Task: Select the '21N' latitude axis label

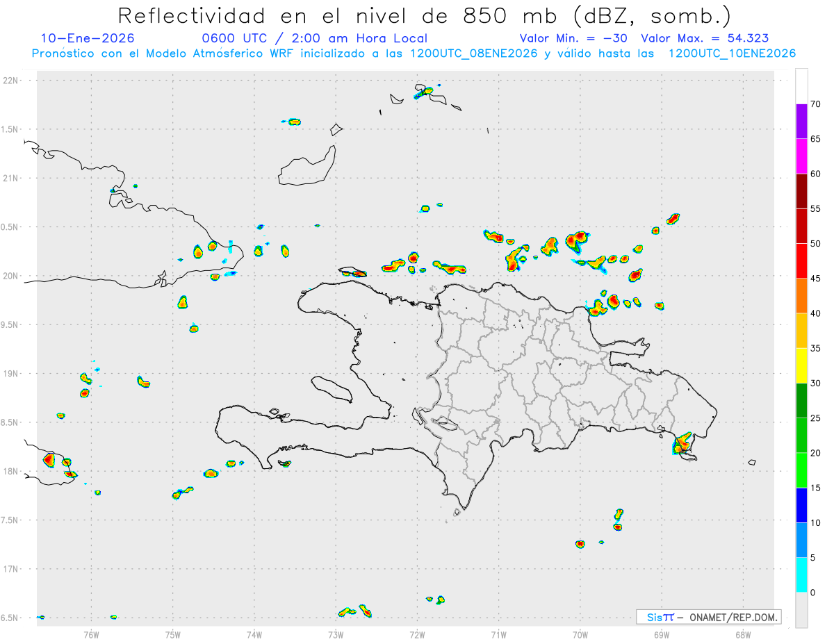Action: coord(11,178)
